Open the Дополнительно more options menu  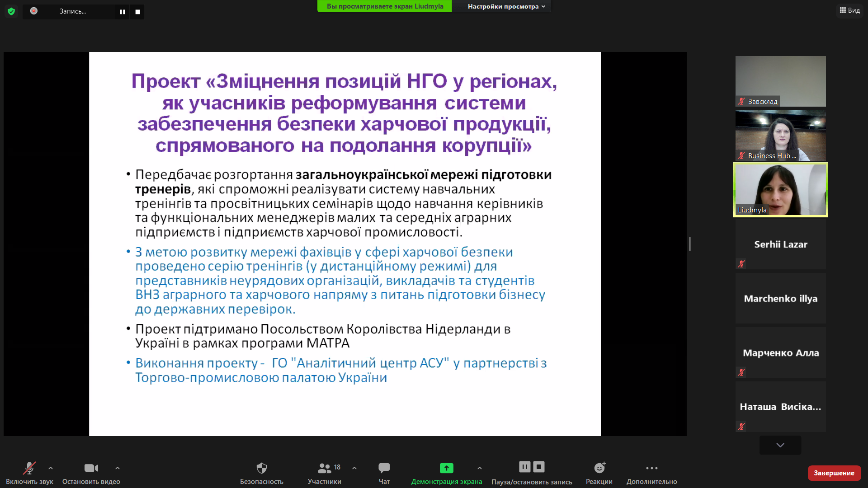[652, 473]
